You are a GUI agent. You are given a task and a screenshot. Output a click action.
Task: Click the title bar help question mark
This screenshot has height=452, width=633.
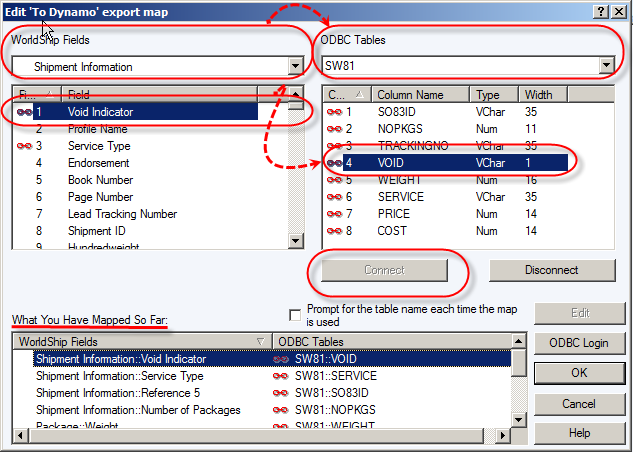click(x=601, y=12)
